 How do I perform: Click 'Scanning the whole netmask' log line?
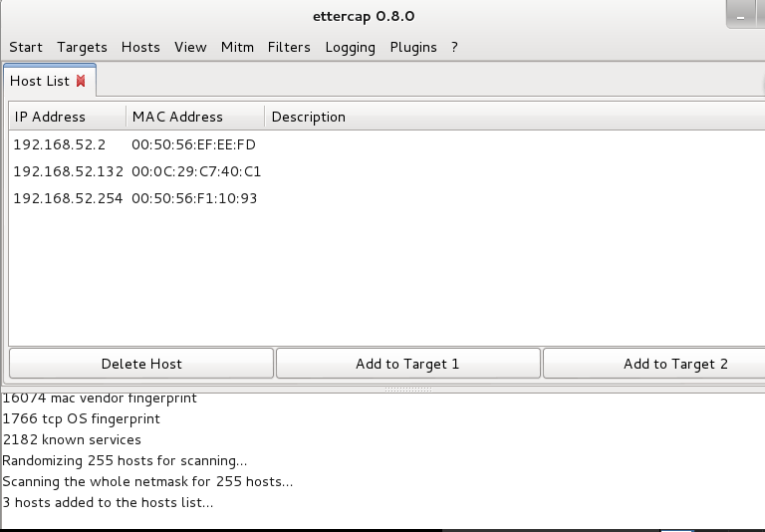147,482
